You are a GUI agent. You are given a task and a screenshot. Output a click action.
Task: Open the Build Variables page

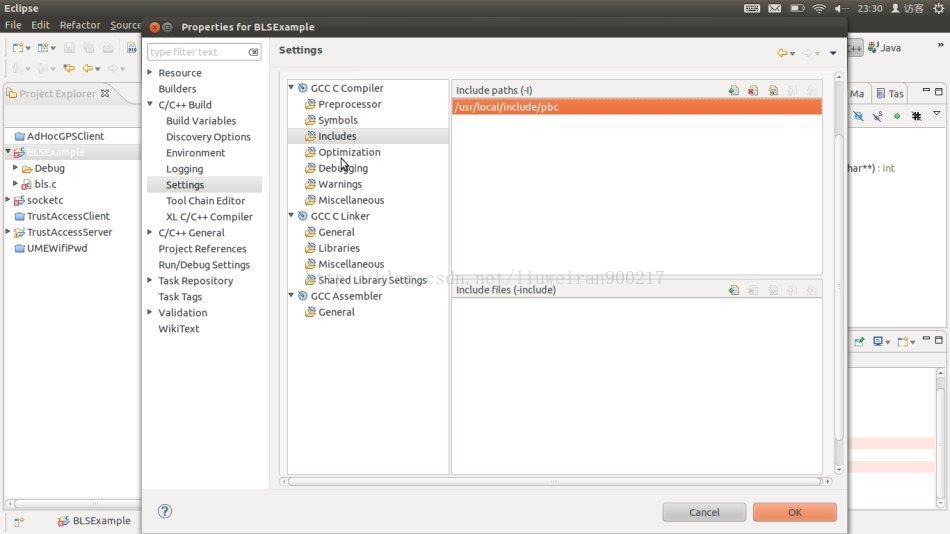point(201,121)
